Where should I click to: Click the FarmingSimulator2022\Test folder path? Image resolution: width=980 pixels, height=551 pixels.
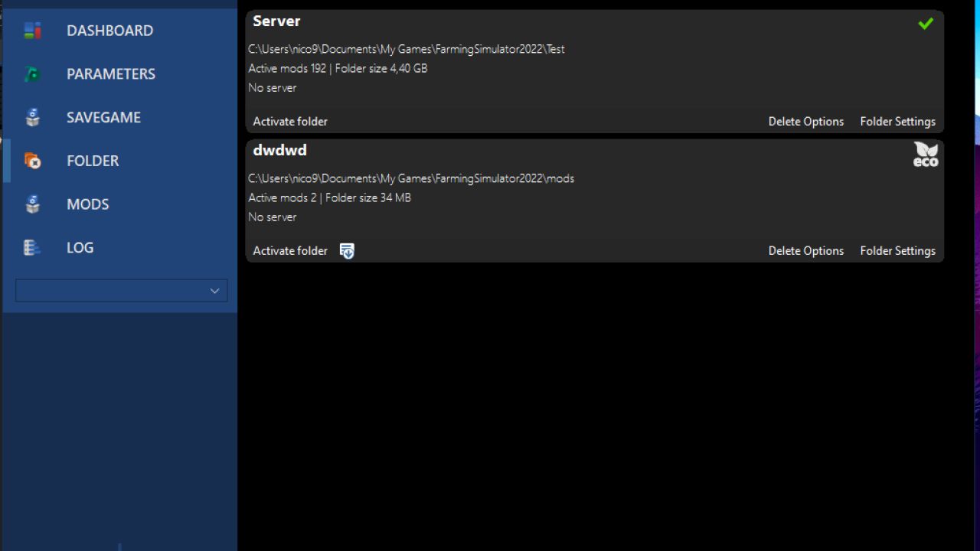[x=406, y=49]
